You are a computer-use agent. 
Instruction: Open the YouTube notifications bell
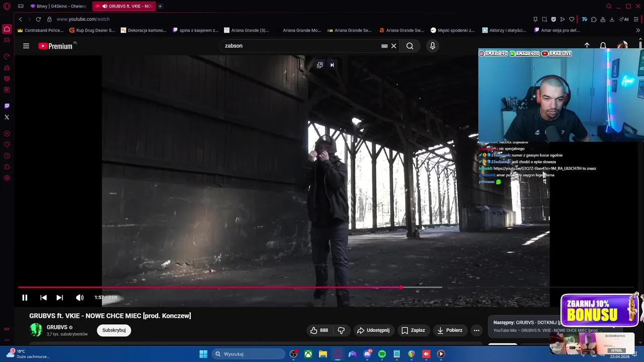603,46
